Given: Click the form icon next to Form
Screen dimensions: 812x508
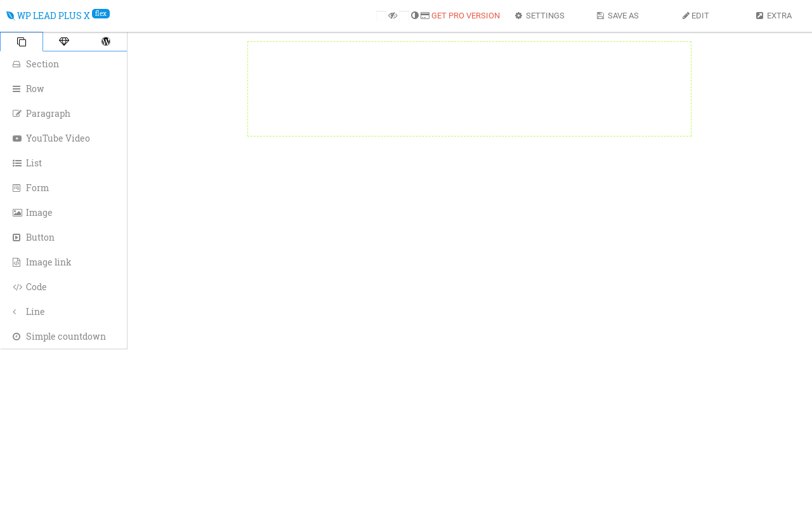Looking at the screenshot, I should tap(16, 188).
